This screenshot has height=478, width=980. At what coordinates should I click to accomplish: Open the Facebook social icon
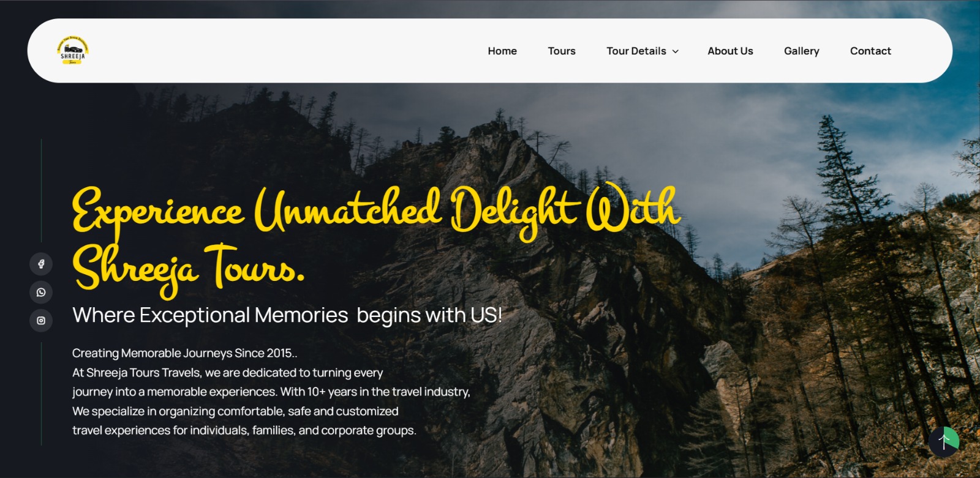41,264
